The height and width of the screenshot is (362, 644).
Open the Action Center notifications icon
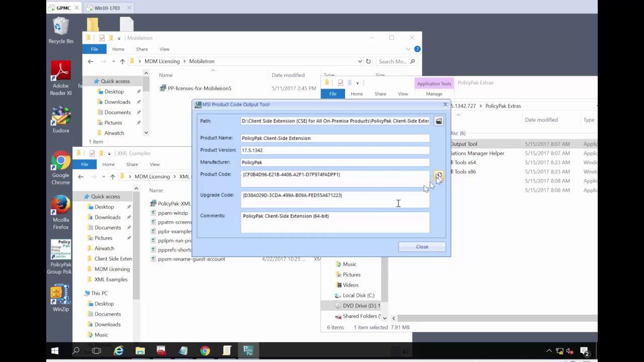tap(584, 351)
